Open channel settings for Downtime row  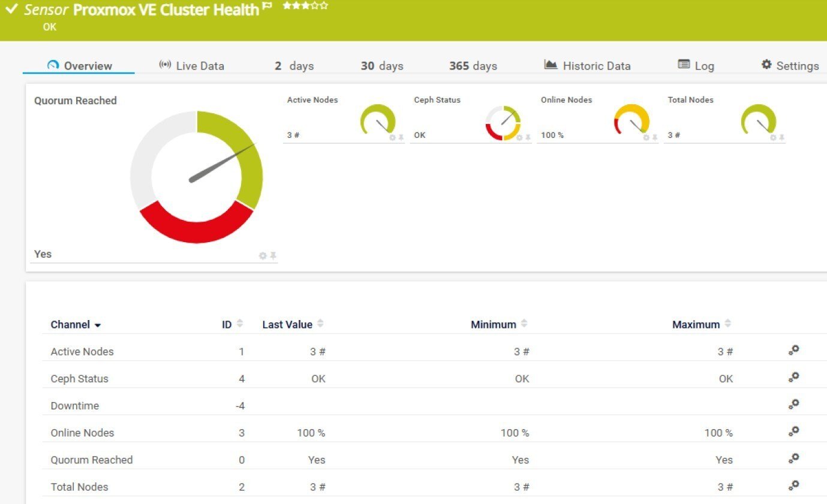(x=793, y=405)
